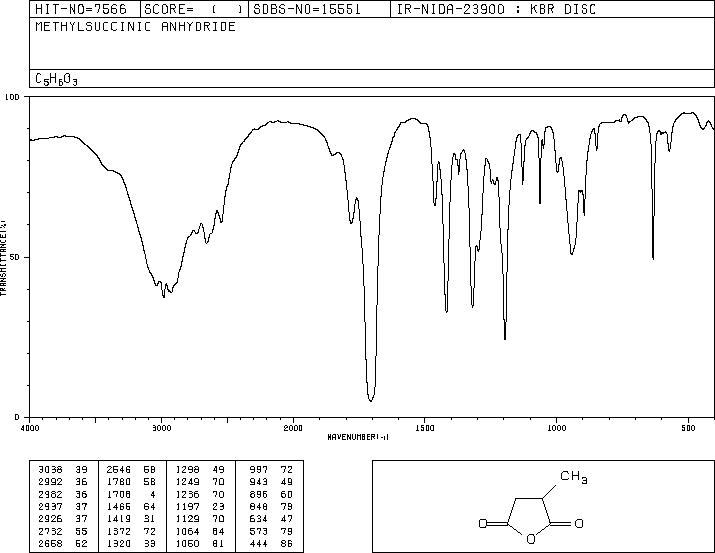Screen dimensions: 715x553
Task: Click the 3000 wavenumber axis label
Action: coord(161,428)
